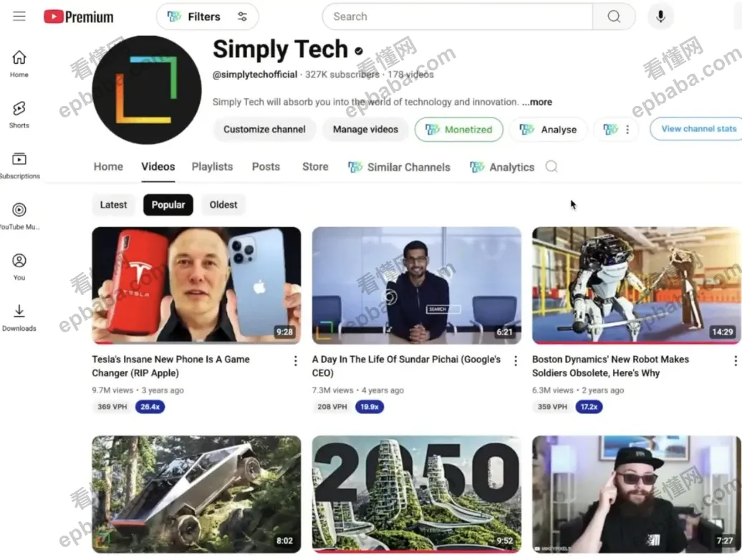The width and height of the screenshot is (742, 560).
Task: Click the channel search magnifier icon
Action: [551, 166]
